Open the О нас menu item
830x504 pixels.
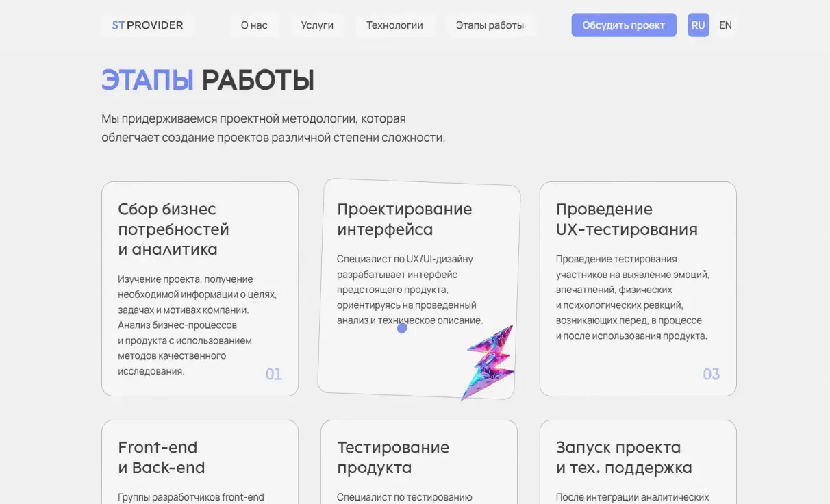pos(254,25)
